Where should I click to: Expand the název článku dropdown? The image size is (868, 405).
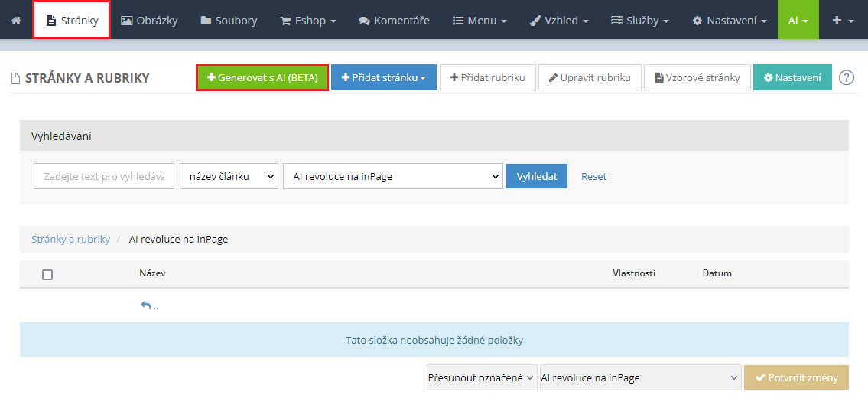click(x=229, y=176)
